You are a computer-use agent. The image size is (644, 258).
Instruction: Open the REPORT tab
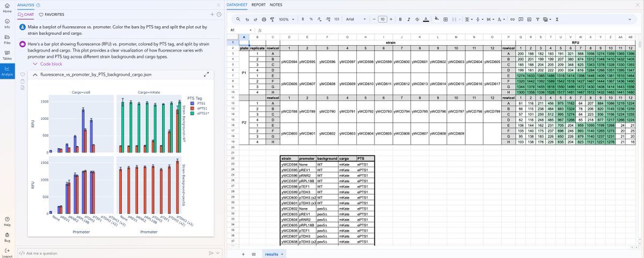tap(259, 4)
